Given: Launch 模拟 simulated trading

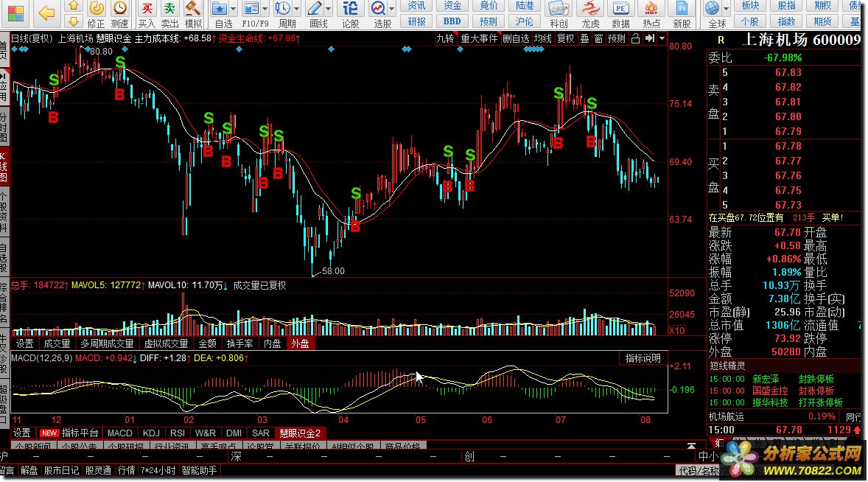Looking at the screenshot, I should [x=192, y=15].
